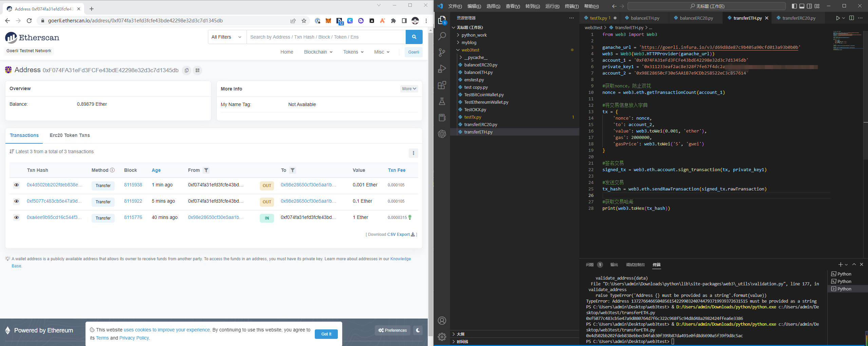Click the Got It cookie button

click(326, 334)
